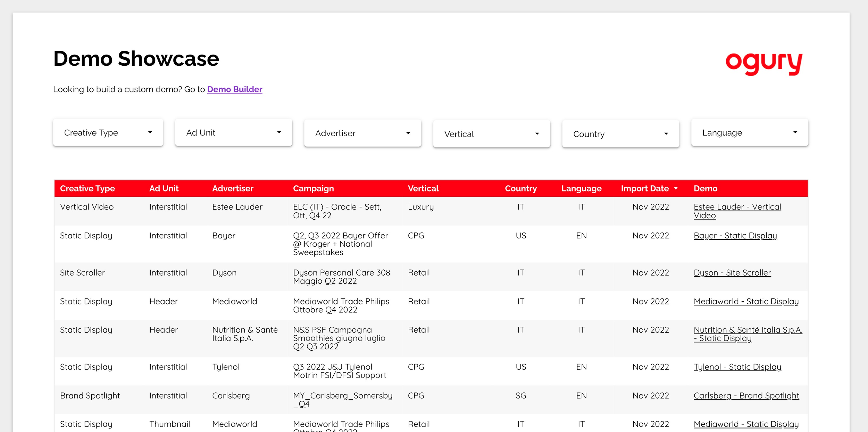Open the Creative Type filter dropdown
Viewport: 868px width, 432px height.
coord(108,132)
